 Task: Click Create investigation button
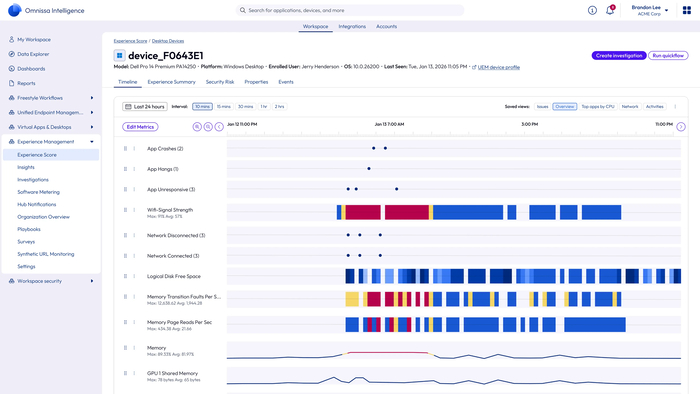point(619,55)
